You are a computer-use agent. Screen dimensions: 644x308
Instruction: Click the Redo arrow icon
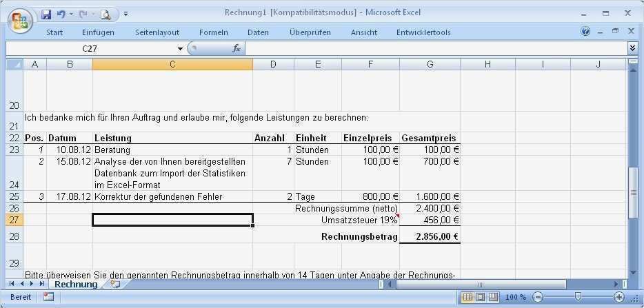[83, 14]
